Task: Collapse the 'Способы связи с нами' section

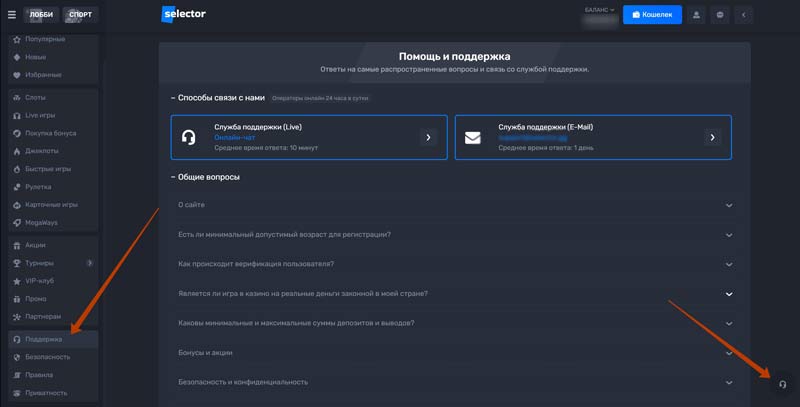Action: click(173, 98)
